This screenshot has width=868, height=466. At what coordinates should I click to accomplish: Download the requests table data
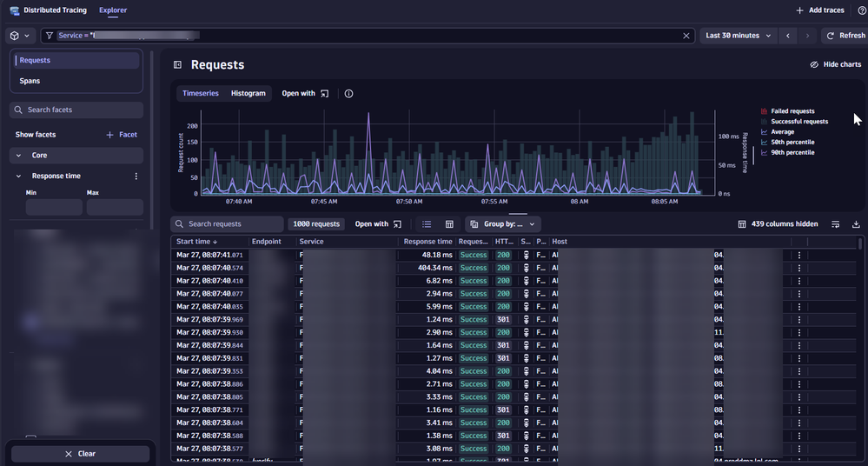pyautogui.click(x=856, y=224)
